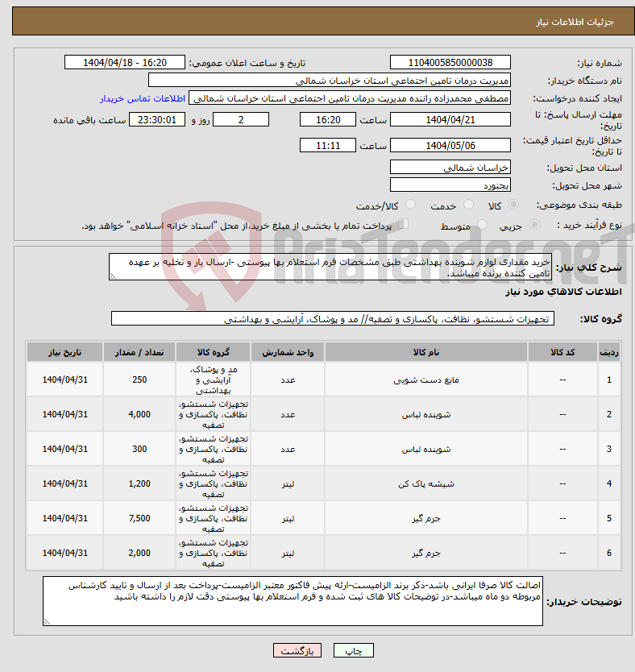The width and height of the screenshot is (635, 672).
Task: Click the نام کالا column header
Action: (x=426, y=352)
